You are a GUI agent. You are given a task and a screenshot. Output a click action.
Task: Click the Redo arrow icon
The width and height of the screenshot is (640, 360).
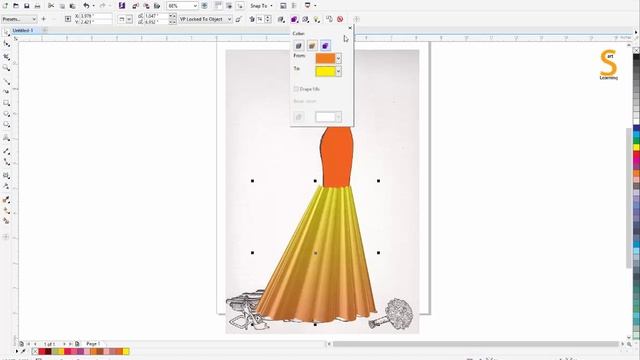point(102,6)
